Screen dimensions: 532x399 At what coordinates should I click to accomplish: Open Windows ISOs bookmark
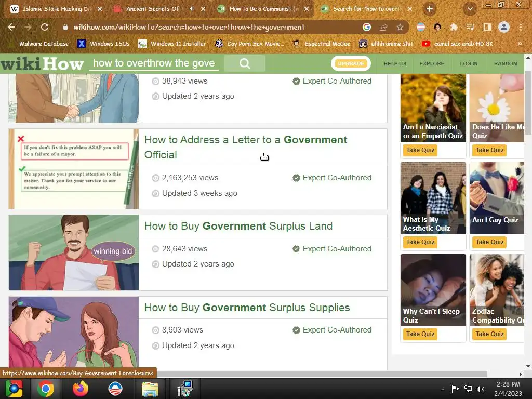(x=103, y=44)
